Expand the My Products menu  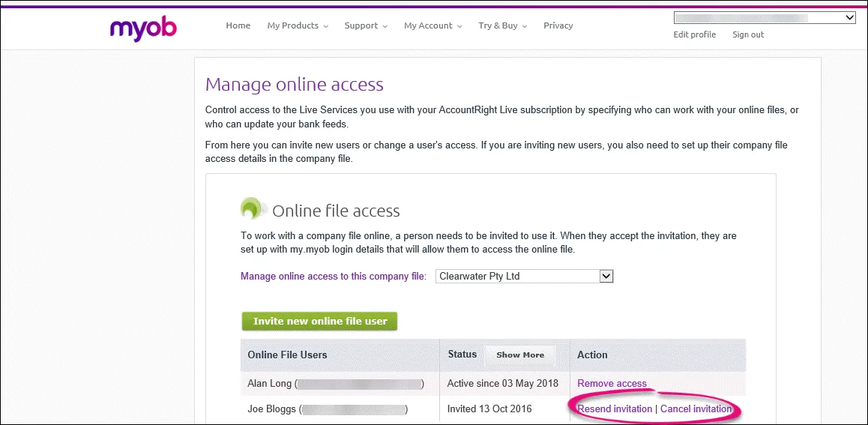pyautogui.click(x=298, y=25)
